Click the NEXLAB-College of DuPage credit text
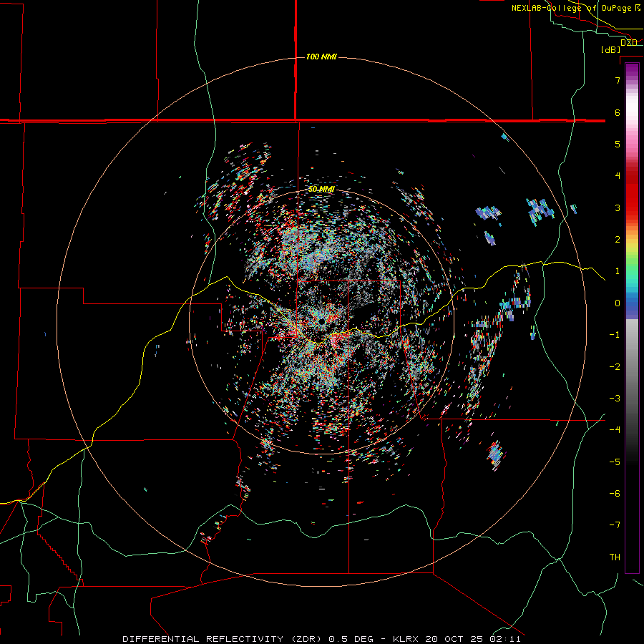 [x=576, y=8]
